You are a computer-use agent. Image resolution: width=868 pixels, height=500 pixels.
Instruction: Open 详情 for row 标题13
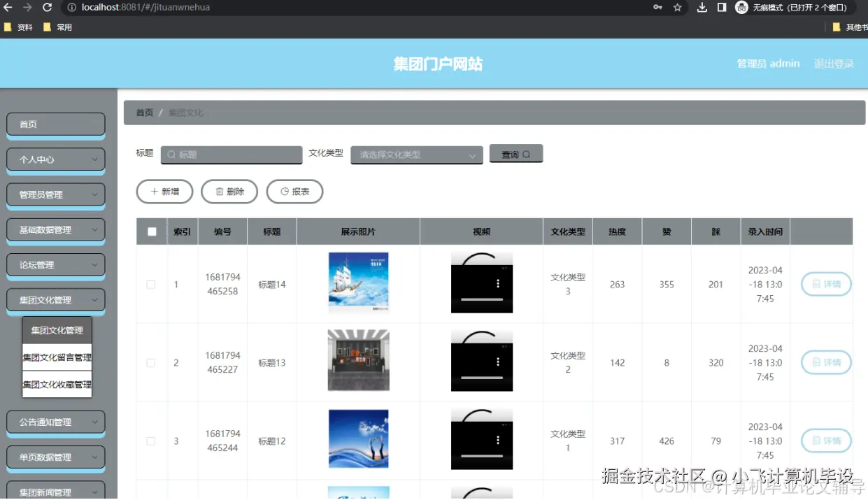click(826, 363)
